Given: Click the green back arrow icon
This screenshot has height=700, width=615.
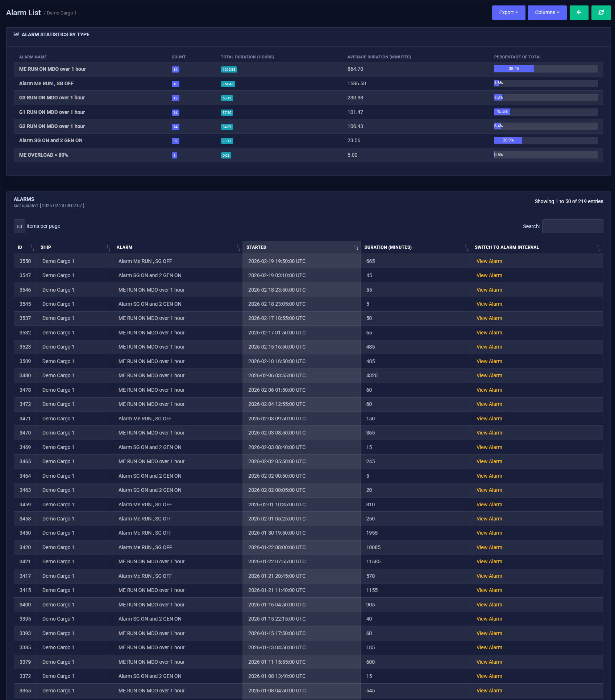Looking at the screenshot, I should (x=579, y=12).
